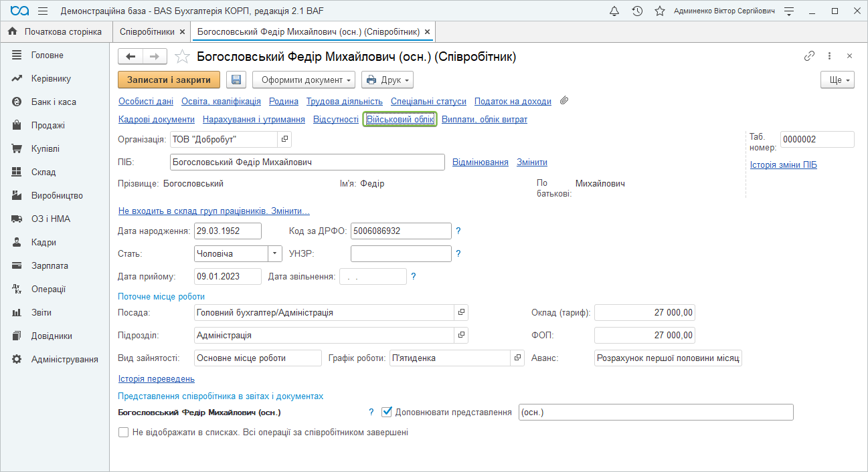Image resolution: width=868 pixels, height=472 pixels.
Task: Open the Кадри section in the sidebar
Action: [44, 242]
